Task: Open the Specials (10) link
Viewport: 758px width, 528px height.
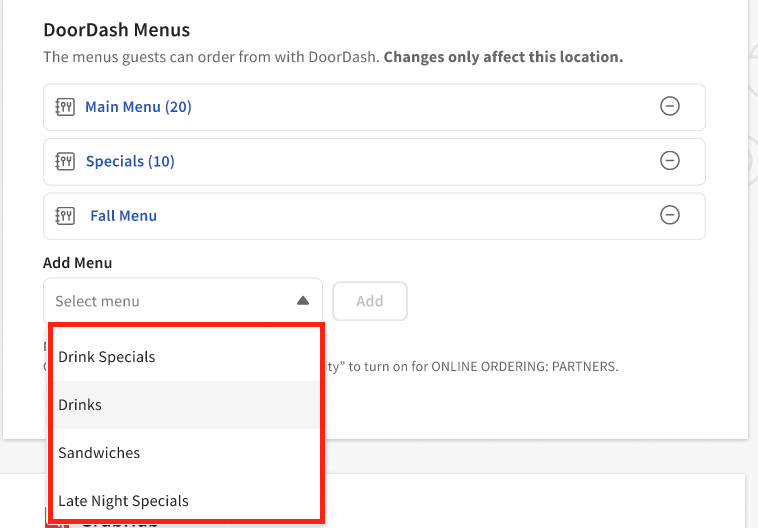Action: [130, 161]
